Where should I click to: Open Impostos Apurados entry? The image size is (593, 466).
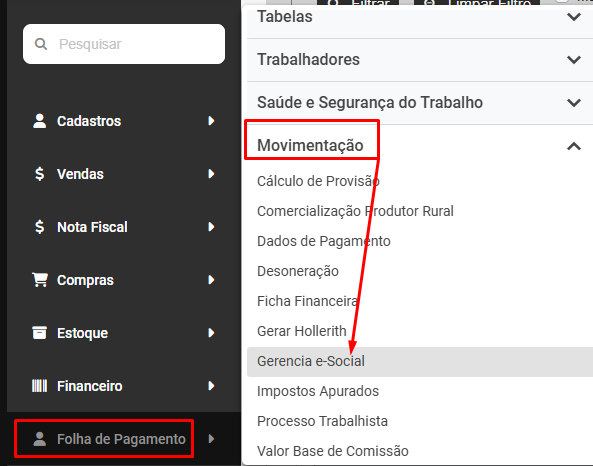click(x=318, y=391)
